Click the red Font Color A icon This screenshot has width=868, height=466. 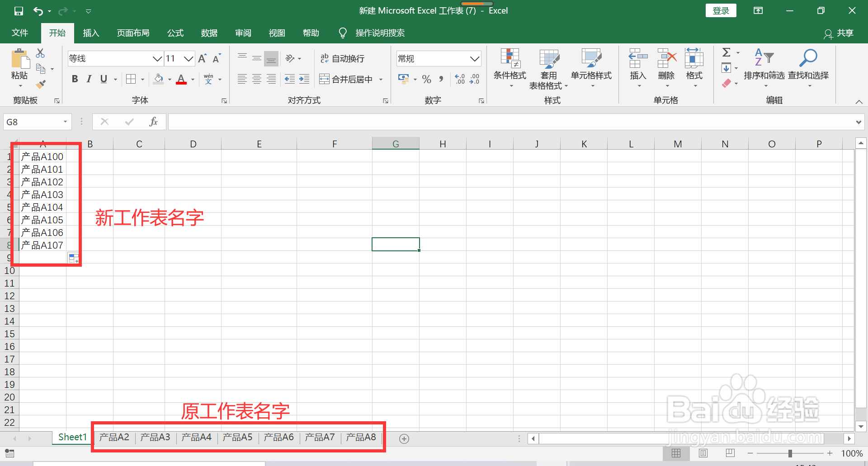[181, 79]
